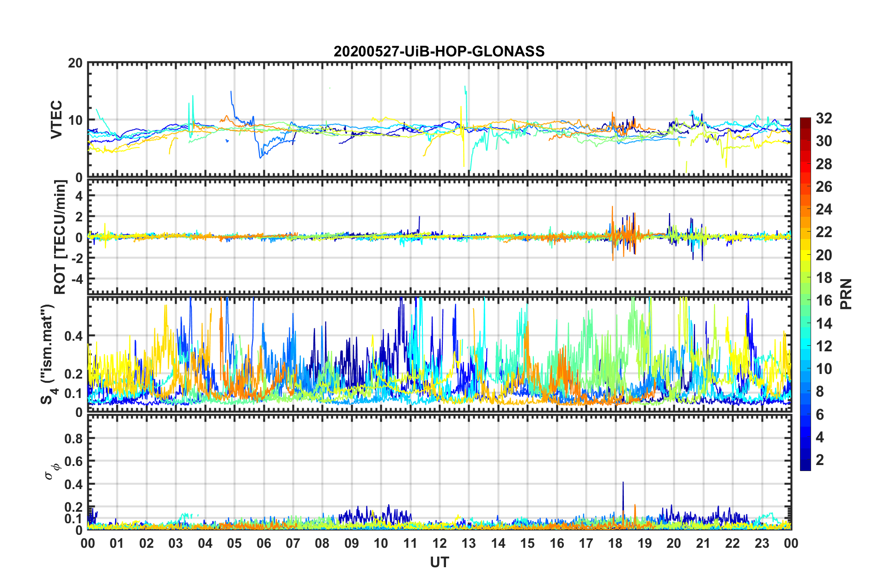Click the x-axis tick label "19"
The height and width of the screenshot is (588, 879).
tap(645, 543)
